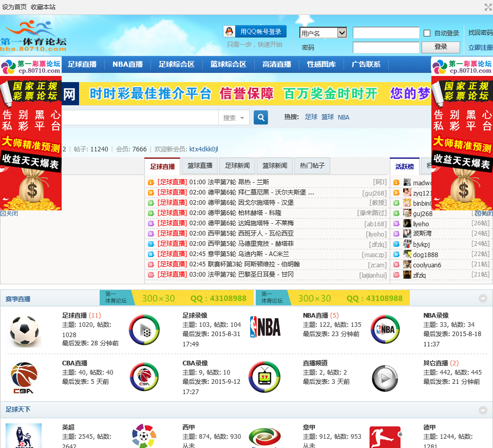Click madw user avatar in 活跃榜
This screenshot has height=448, width=493.
(x=407, y=183)
